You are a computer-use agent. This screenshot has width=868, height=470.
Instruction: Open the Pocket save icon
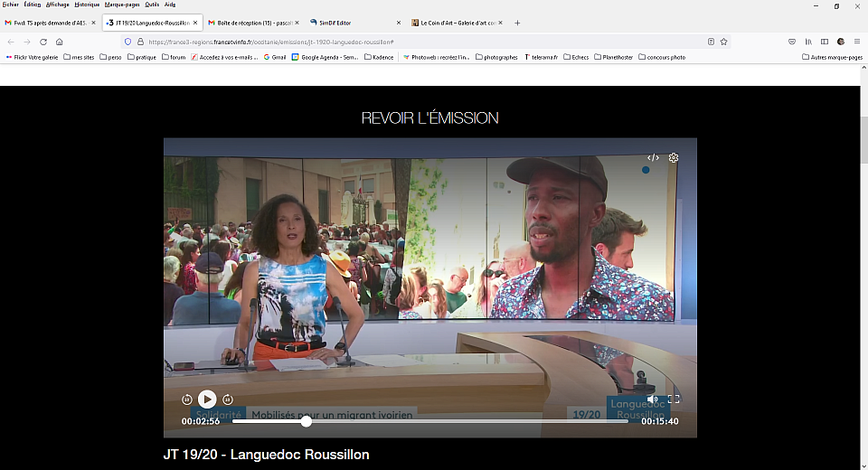(x=792, y=42)
